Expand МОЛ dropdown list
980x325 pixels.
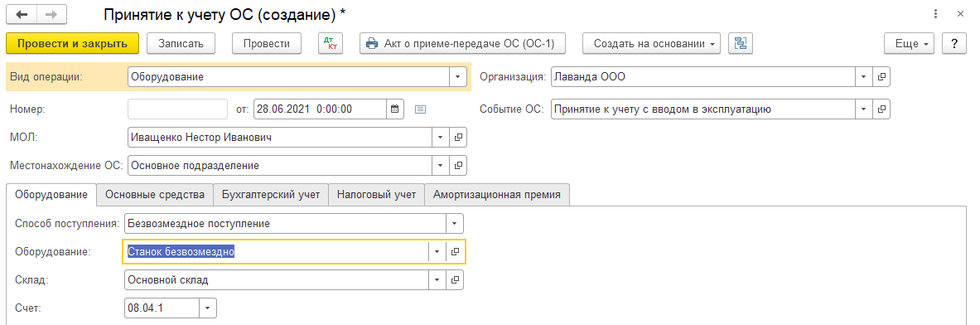coord(441,138)
